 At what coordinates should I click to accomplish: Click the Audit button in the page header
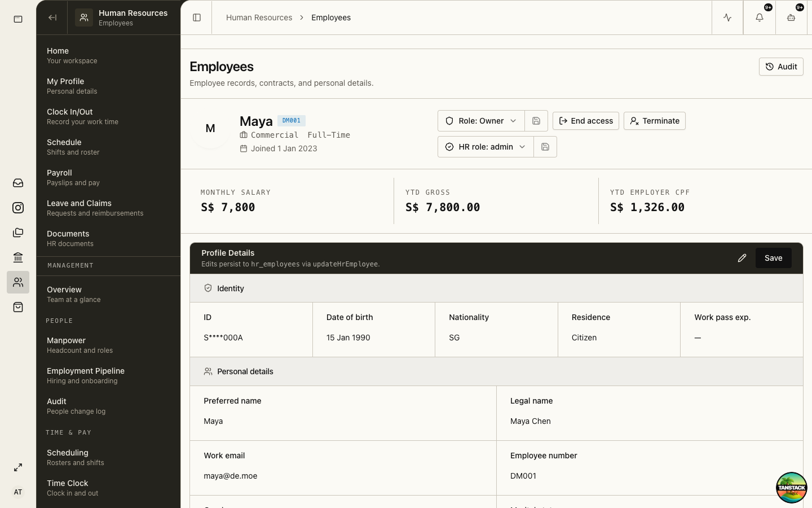[x=781, y=67]
